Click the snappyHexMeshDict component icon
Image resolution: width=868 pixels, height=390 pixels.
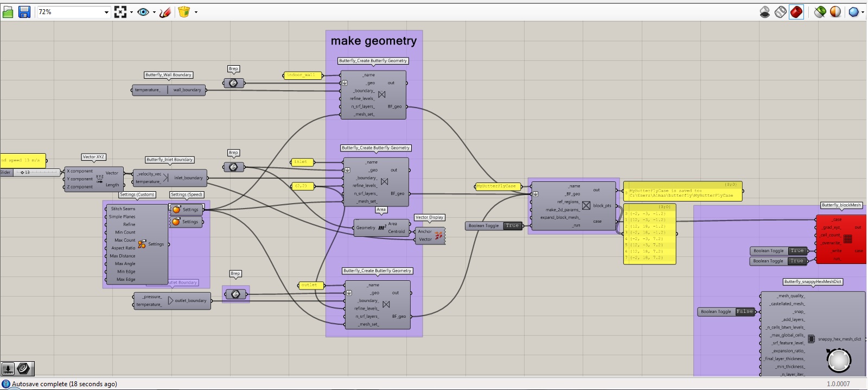click(x=811, y=339)
